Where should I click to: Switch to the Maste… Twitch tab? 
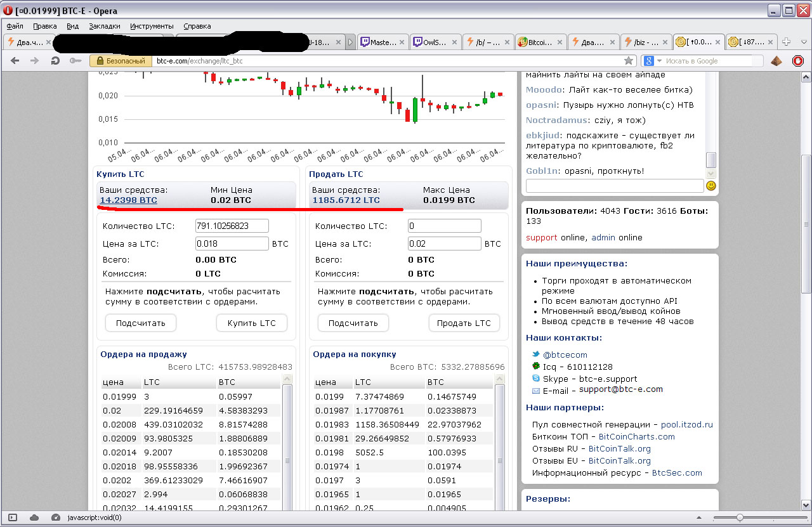(383, 42)
